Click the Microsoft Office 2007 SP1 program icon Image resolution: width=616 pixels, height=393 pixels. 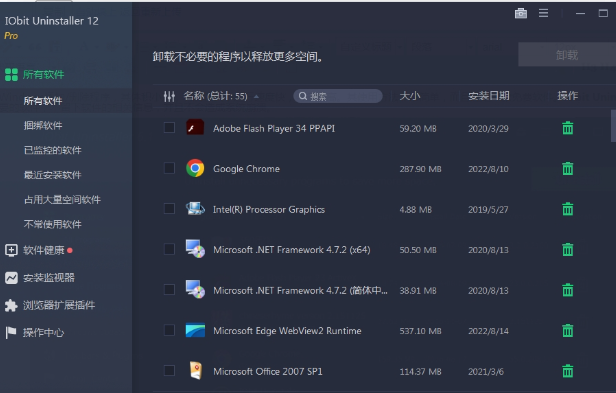tap(196, 370)
